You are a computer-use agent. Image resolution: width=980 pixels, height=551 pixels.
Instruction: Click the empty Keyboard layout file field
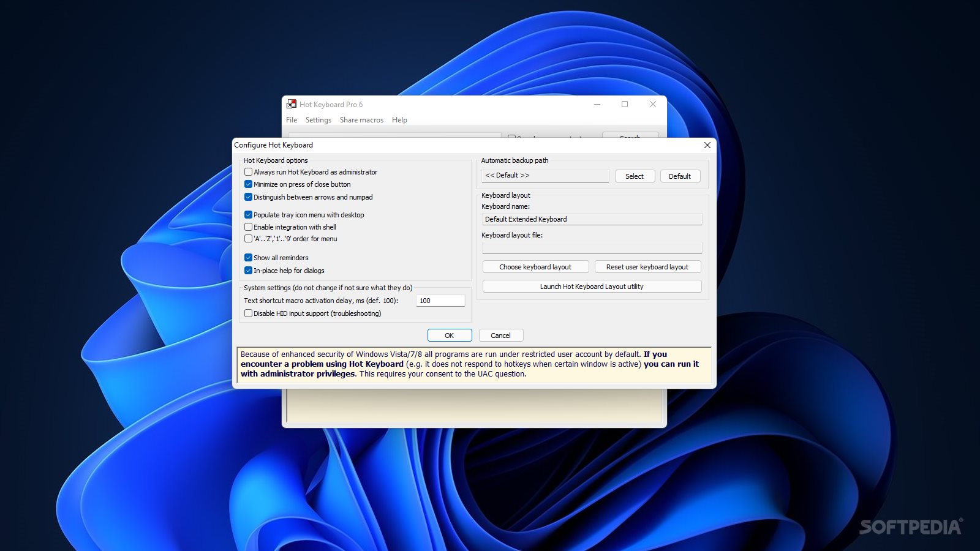point(592,248)
